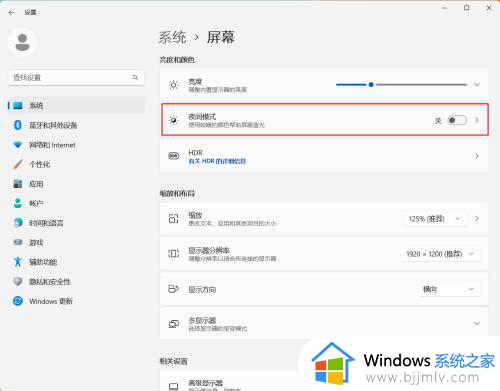Open 帐户 settings
500x391 pixels.
(x=76, y=203)
